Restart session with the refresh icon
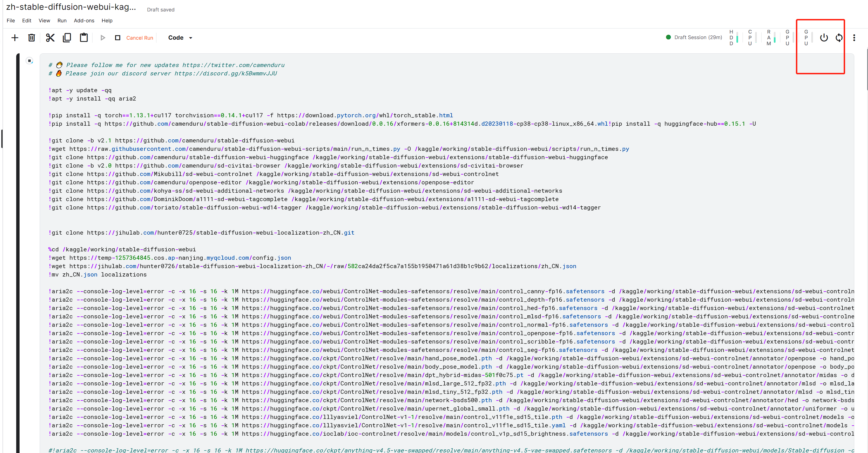The height and width of the screenshot is (453, 868). (839, 38)
